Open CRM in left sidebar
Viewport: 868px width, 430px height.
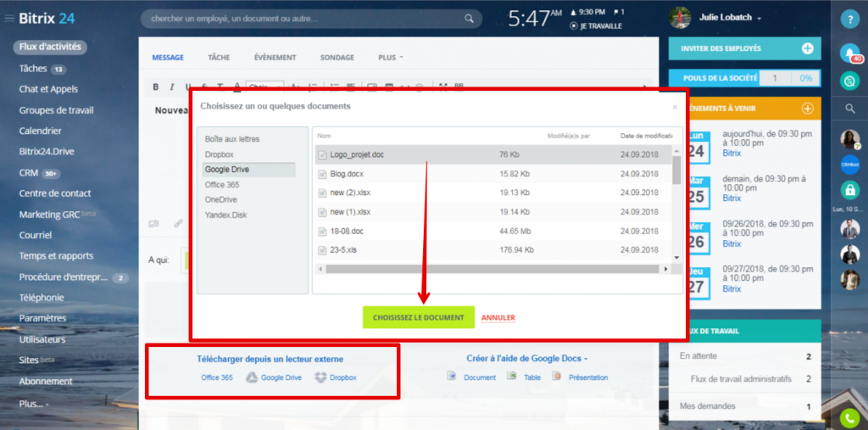[x=29, y=173]
